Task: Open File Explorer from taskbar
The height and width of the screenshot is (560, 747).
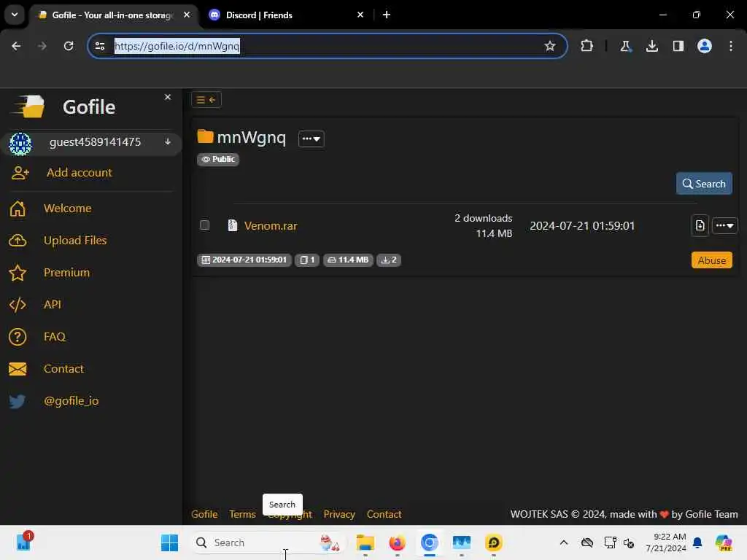Action: (x=365, y=542)
